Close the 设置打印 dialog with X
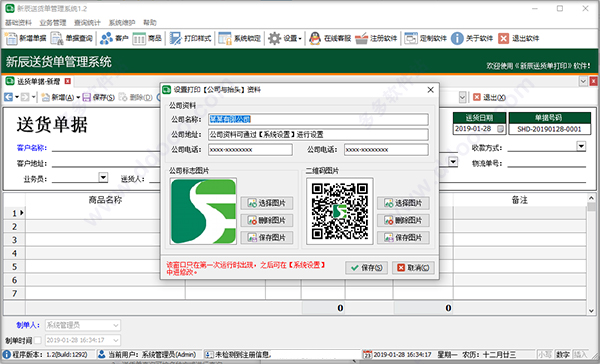This screenshot has width=600, height=364. [430, 90]
